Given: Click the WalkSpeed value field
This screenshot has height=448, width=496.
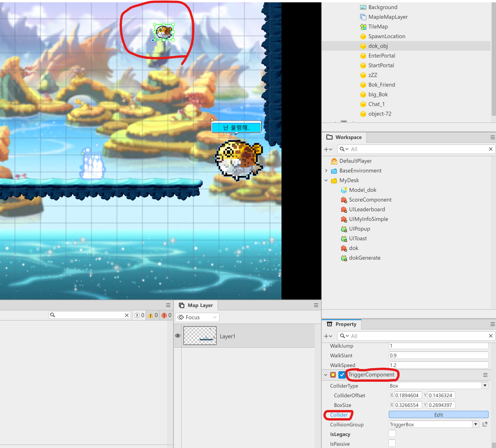Looking at the screenshot, I should coord(439,365).
